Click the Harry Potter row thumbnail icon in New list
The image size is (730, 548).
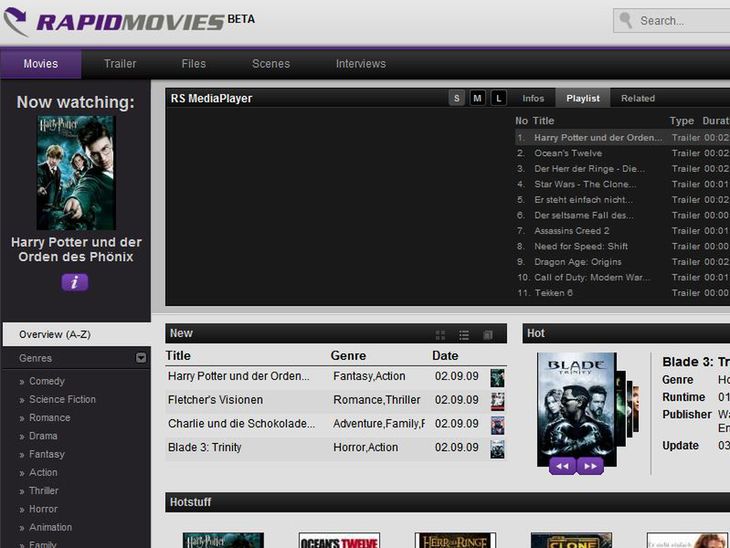point(497,378)
